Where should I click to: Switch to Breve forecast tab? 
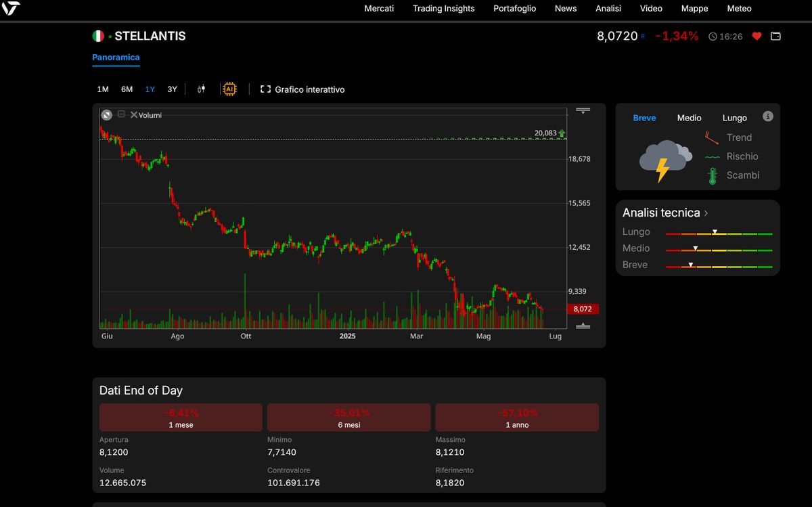click(644, 118)
